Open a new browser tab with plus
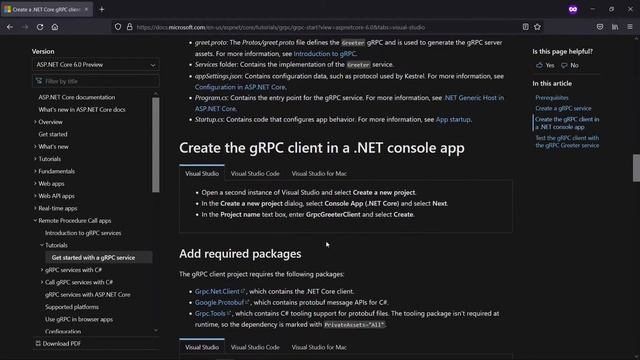 point(102,9)
